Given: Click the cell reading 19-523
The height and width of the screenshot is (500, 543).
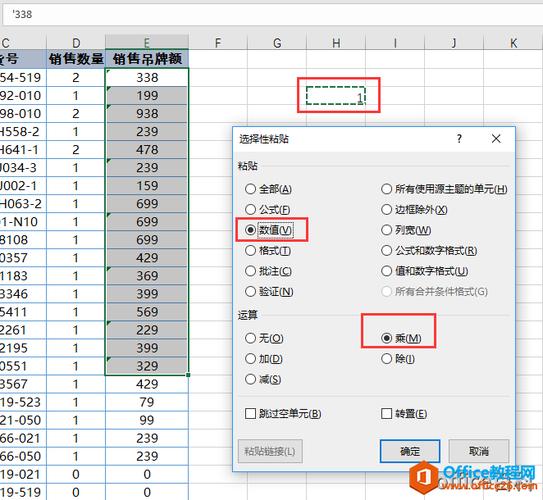Looking at the screenshot, I should [23, 402].
